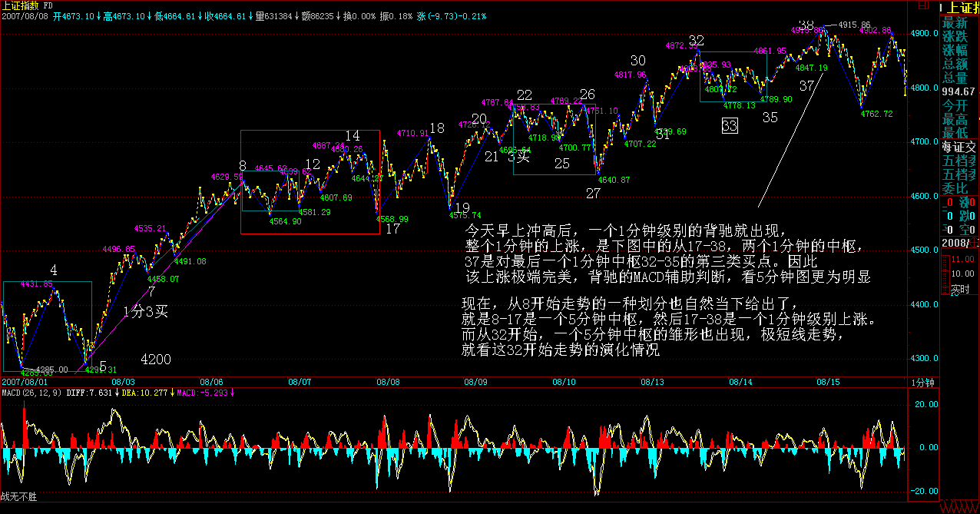
Task: Click the 4200 level label on the chart
Action: (155, 360)
